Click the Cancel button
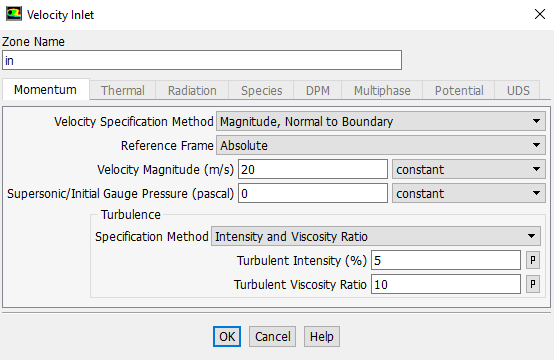 coord(272,336)
